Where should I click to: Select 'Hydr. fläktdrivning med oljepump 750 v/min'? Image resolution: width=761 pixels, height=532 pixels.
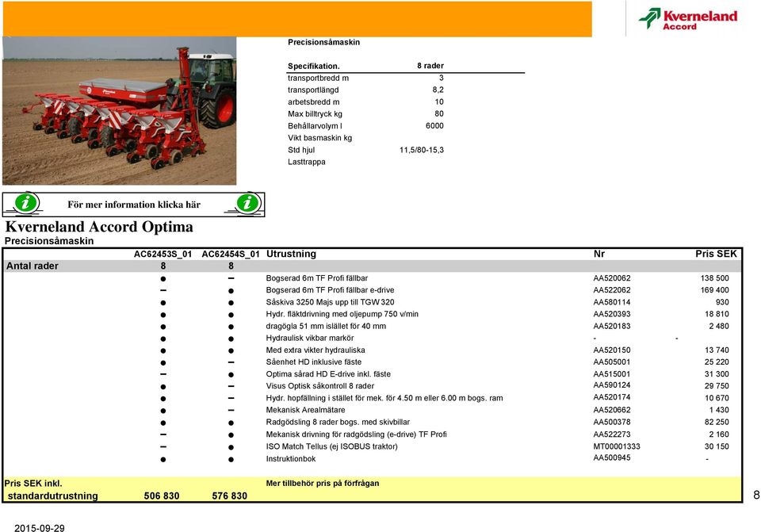click(342, 314)
